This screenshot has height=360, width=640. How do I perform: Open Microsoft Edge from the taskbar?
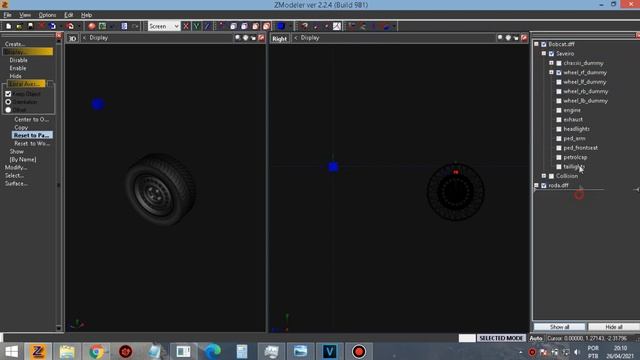coord(213,351)
